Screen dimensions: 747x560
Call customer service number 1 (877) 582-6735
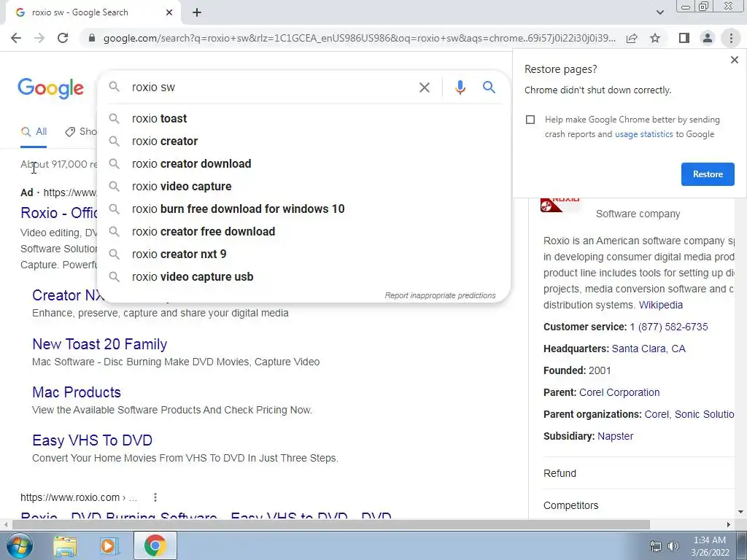[668, 327]
